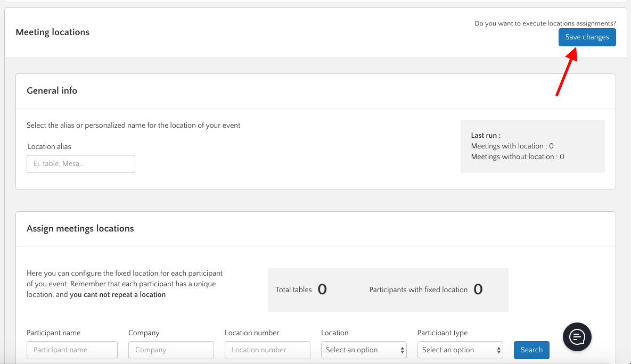This screenshot has width=631, height=364.
Task: Click the Location number input box
Action: pos(267,350)
